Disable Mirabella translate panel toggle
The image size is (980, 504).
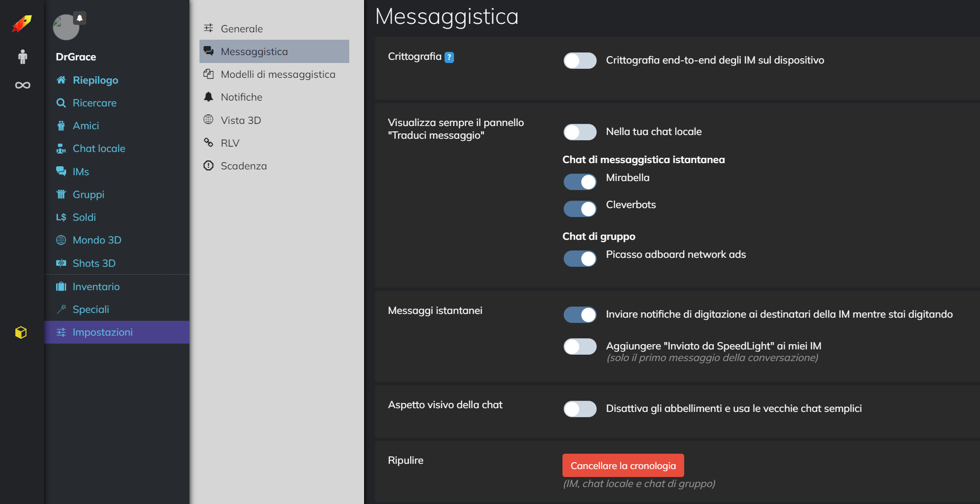tap(580, 182)
